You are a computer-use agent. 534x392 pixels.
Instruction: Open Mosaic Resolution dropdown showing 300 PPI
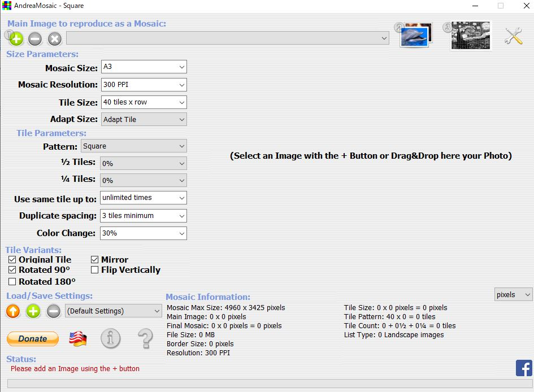tap(144, 85)
